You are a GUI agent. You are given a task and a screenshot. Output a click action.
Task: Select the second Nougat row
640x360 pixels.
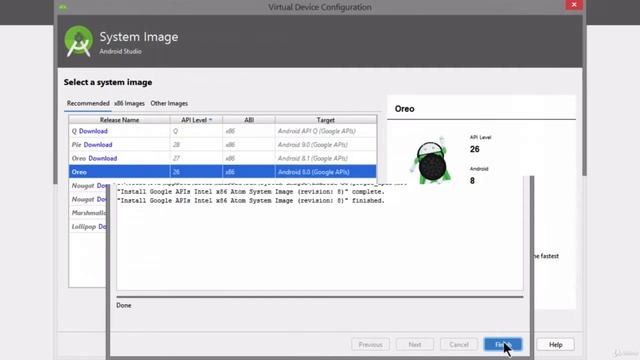pos(88,199)
